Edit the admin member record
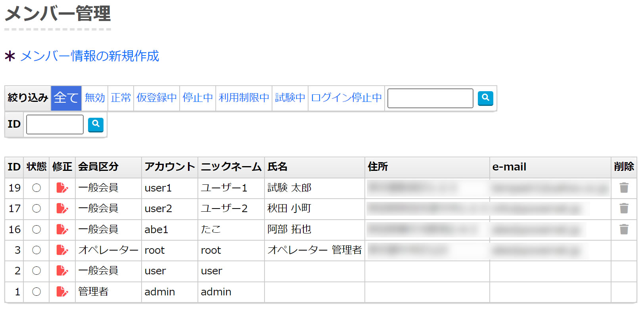Viewport: 644px width, 314px height. (x=62, y=291)
